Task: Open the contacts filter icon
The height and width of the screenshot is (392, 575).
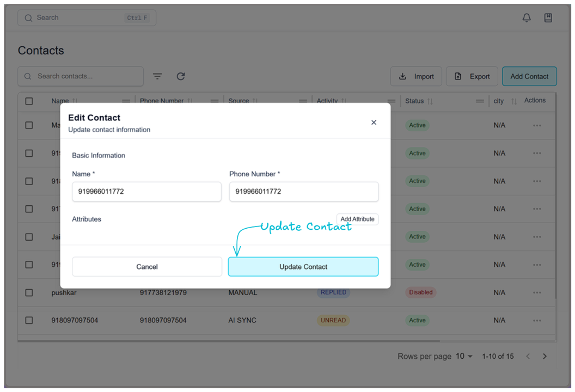Action: [x=157, y=76]
